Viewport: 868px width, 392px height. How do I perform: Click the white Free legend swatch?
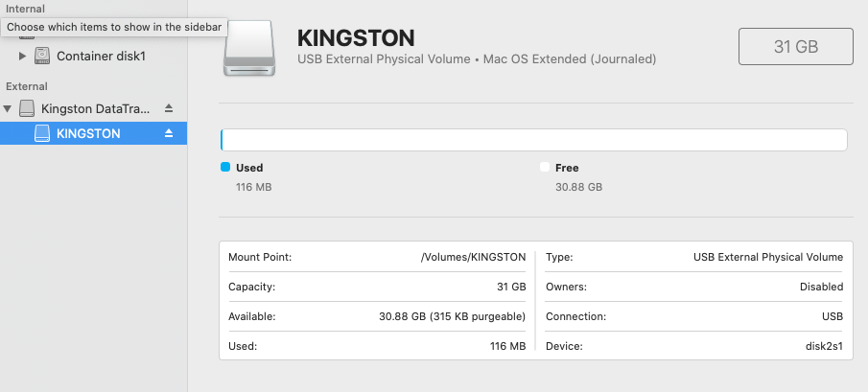coord(545,167)
